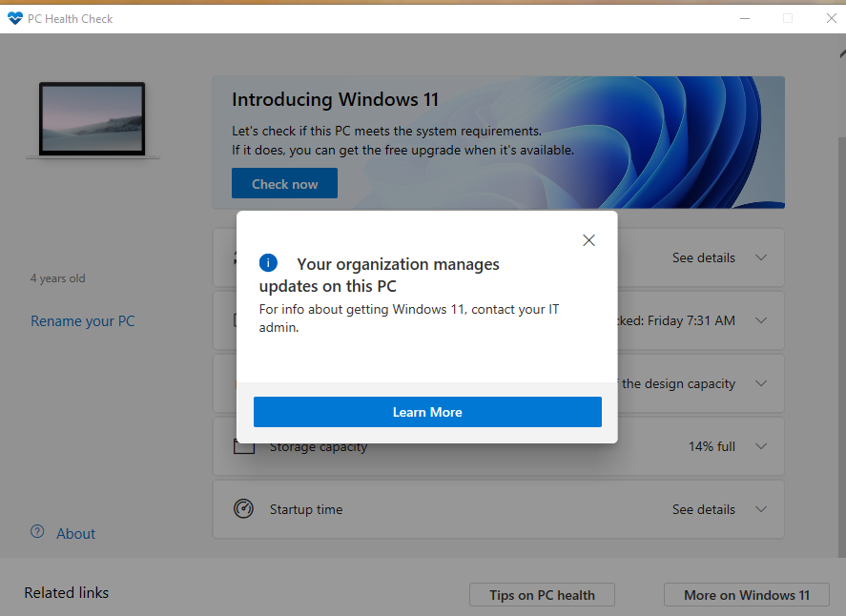Open More on Windows 11

pyautogui.click(x=746, y=595)
